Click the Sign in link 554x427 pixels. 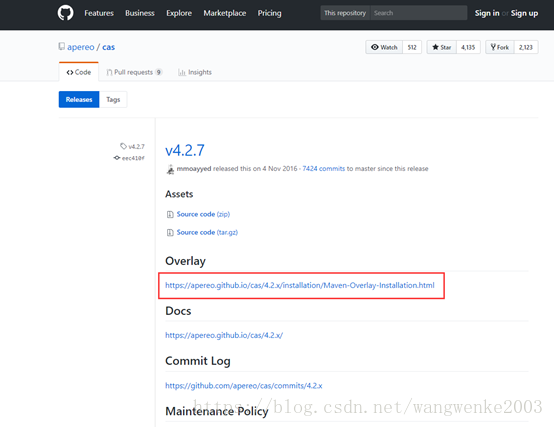(487, 13)
